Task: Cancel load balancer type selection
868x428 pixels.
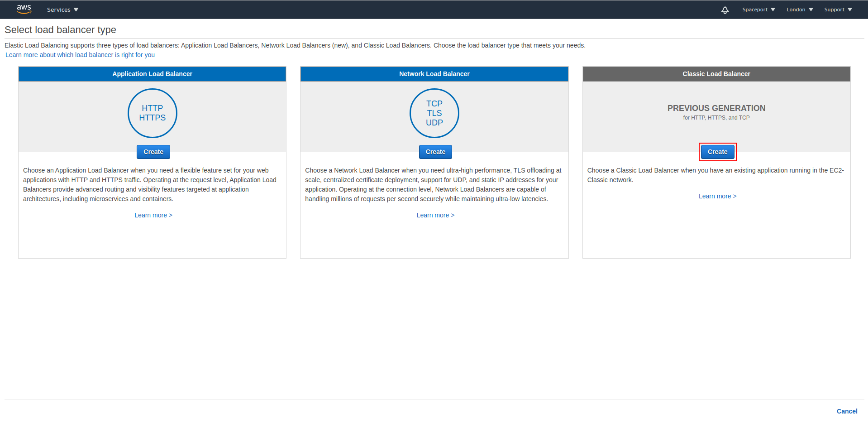Action: point(847,411)
